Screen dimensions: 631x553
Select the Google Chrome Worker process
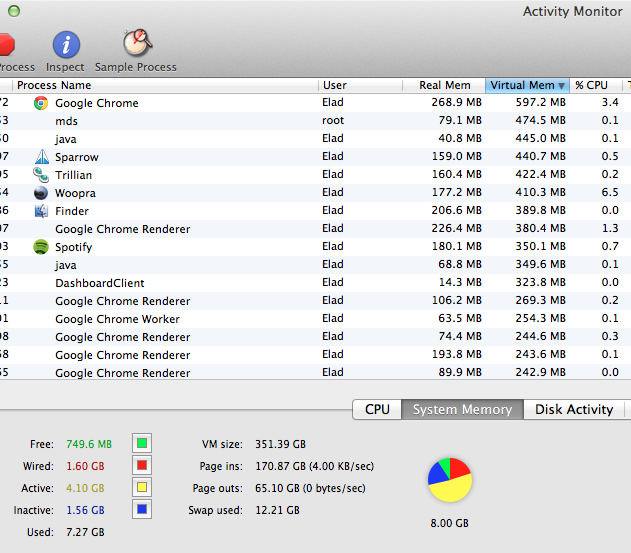[x=316, y=319]
